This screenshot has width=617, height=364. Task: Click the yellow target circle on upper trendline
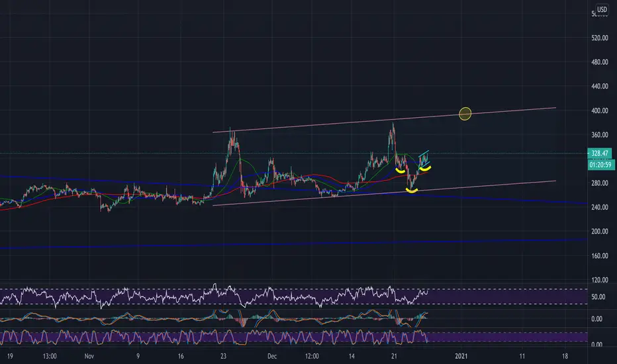[465, 114]
